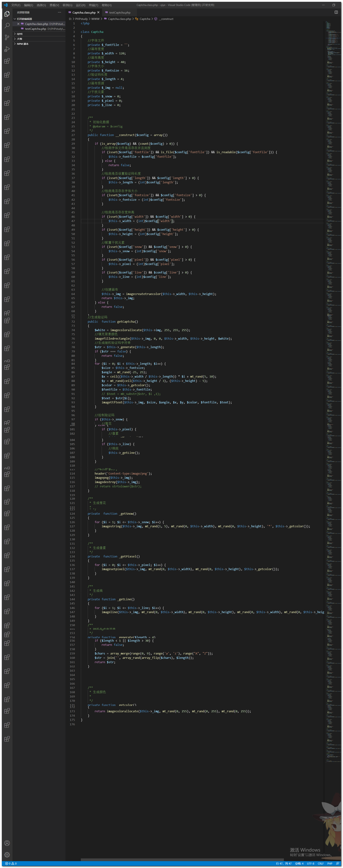Click '_getPixsel()' function name in code
The image size is (343, 868).
129,556
